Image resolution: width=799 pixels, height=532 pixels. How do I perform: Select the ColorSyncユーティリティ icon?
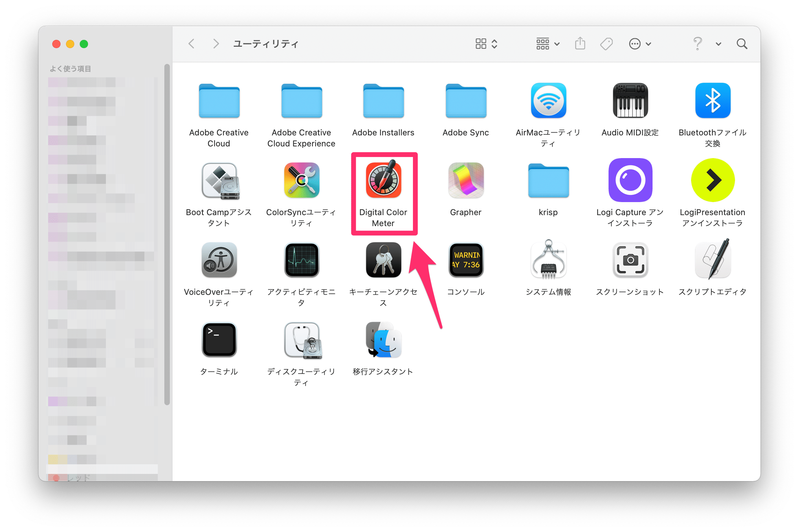(302, 180)
